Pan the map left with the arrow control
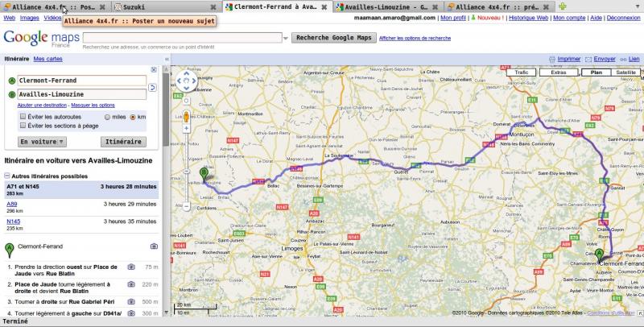The height and width of the screenshot is (327, 644). pyautogui.click(x=179, y=81)
